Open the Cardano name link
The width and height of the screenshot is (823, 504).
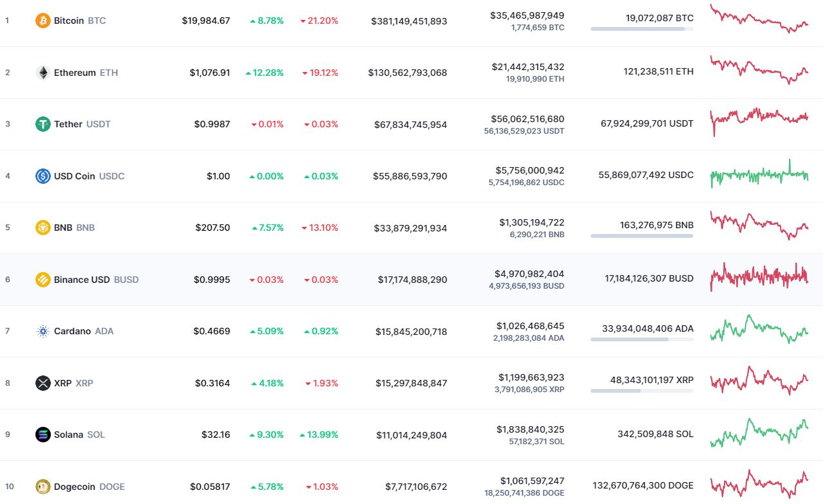72,331
